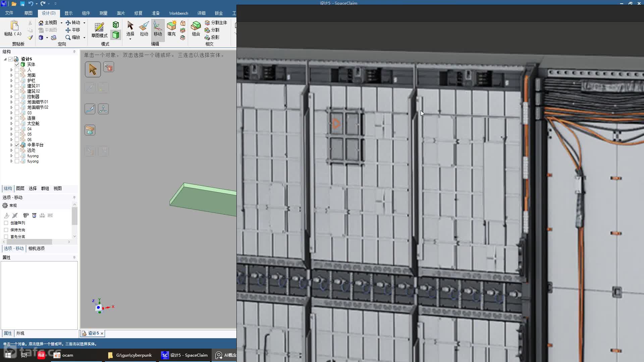Open the 主视图 dropdown arrow
Screen dimensions: 644x362
pos(61,23)
